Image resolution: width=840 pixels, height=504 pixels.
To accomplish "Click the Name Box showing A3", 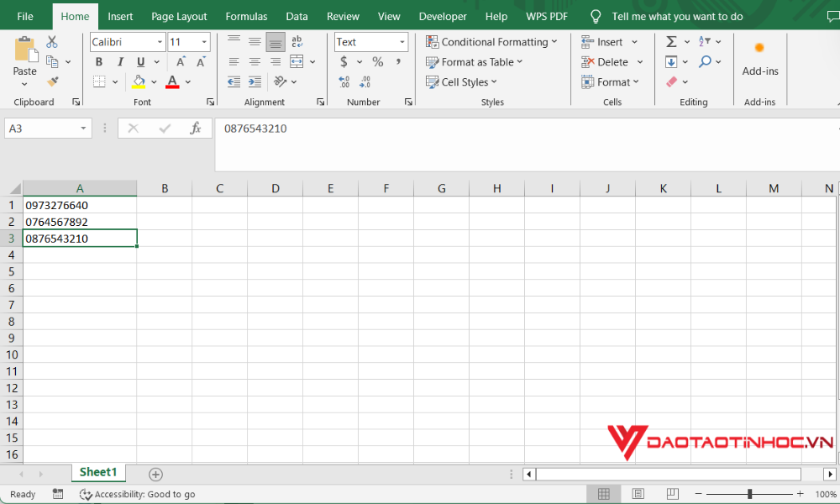I will click(42, 127).
